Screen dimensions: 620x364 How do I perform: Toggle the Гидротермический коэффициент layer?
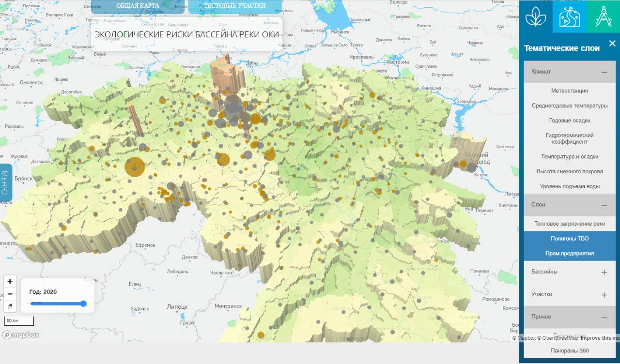(x=570, y=138)
